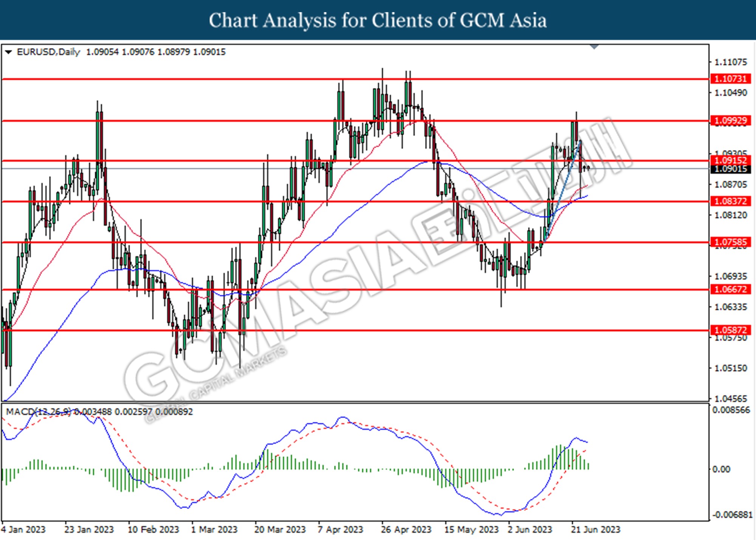Select the 1.05872 price level label
The width and height of the screenshot is (756, 540).
pos(731,330)
